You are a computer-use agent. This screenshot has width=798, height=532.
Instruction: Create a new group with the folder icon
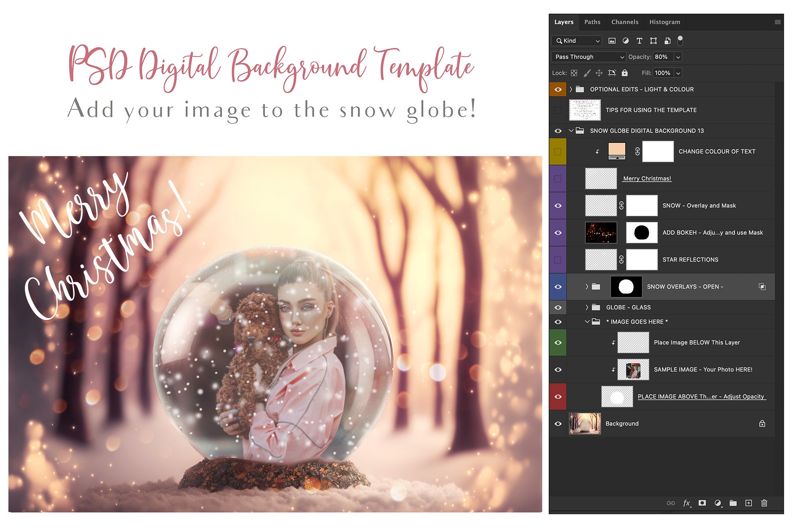[733, 503]
